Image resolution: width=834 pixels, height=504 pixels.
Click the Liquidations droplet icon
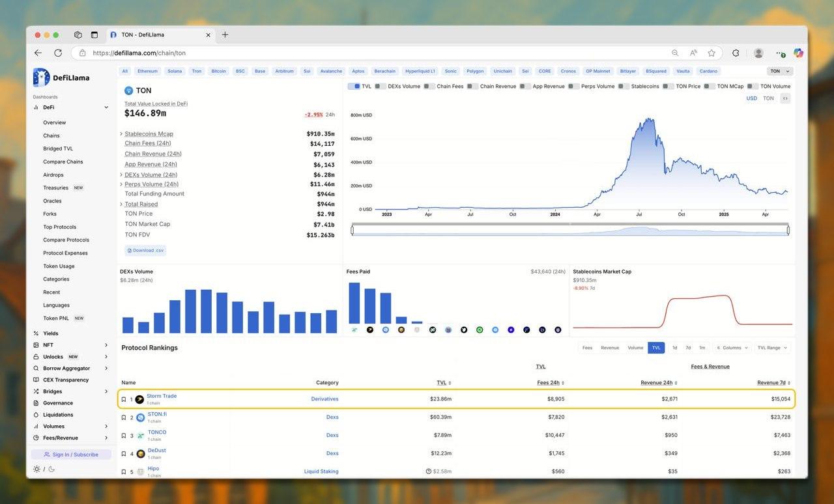[36, 415]
